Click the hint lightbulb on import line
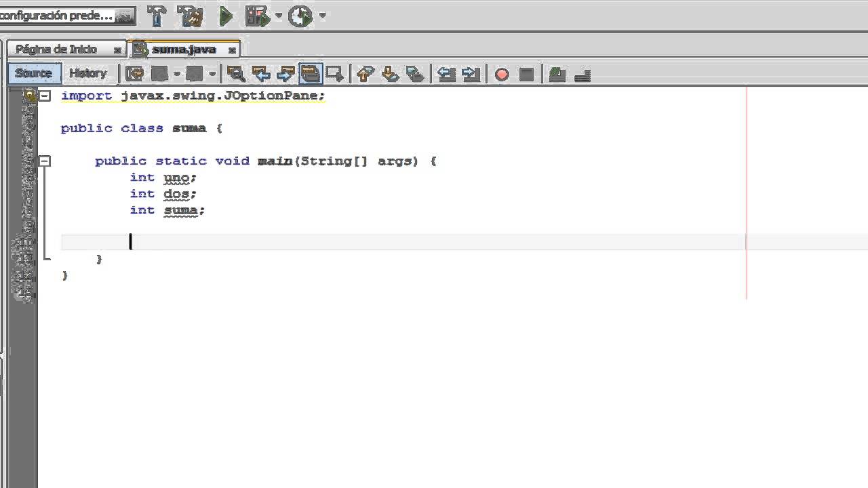 [29, 96]
